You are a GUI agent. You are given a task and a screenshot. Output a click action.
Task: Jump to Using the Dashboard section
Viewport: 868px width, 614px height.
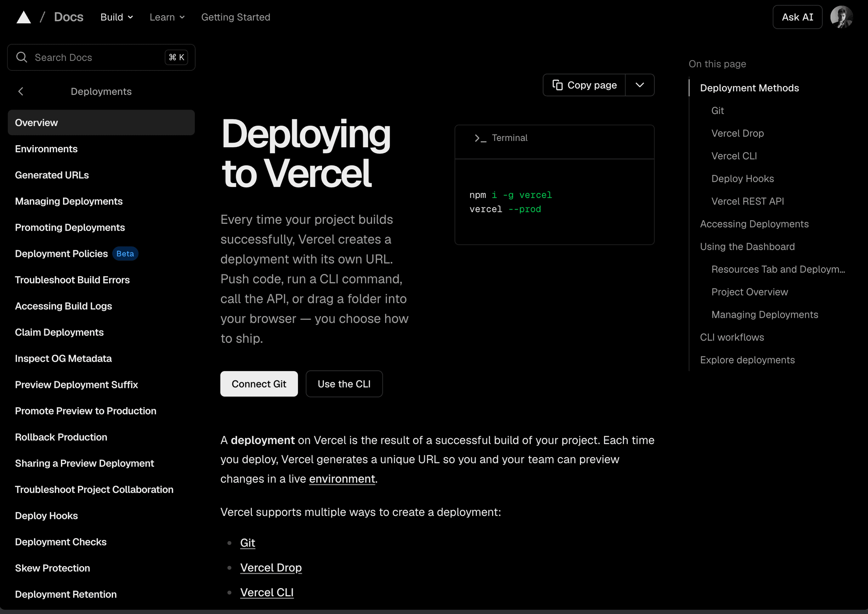[x=747, y=247]
